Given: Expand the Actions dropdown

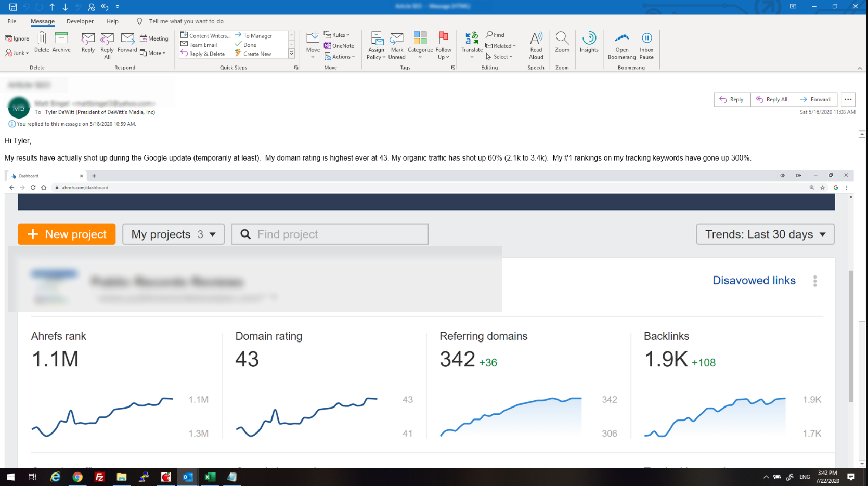Looking at the screenshot, I should pyautogui.click(x=340, y=57).
